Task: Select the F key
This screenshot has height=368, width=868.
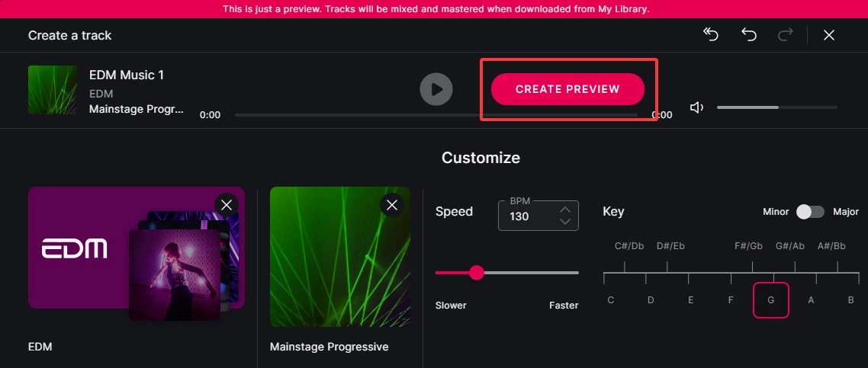Action: [x=731, y=300]
